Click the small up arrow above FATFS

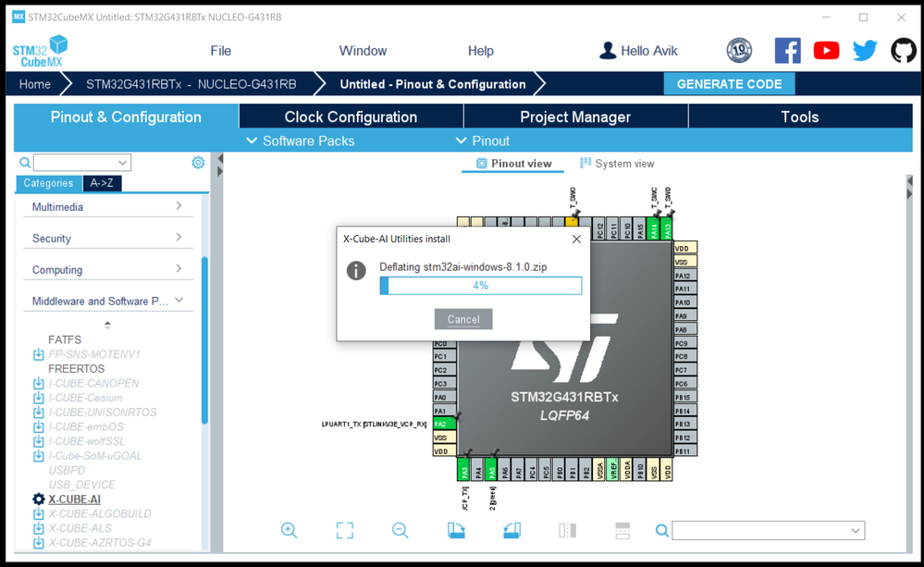(107, 325)
